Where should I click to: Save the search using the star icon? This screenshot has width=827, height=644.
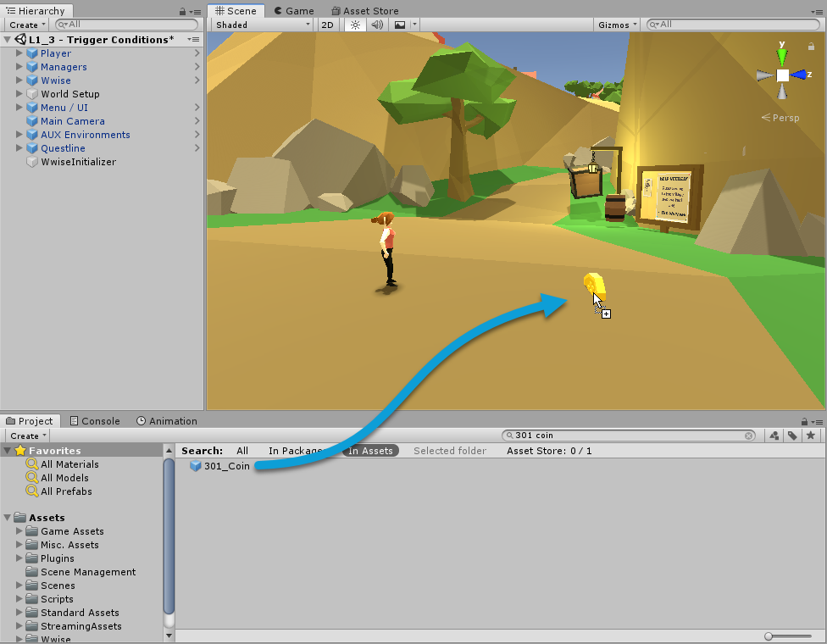811,436
